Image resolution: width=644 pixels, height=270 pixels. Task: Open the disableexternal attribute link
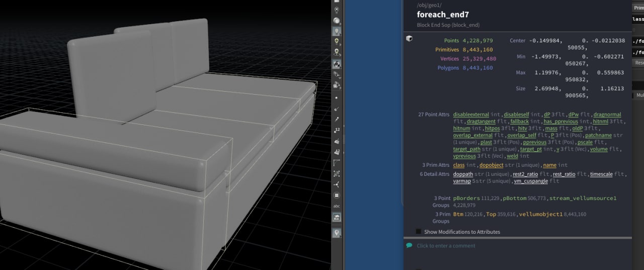[471, 115]
